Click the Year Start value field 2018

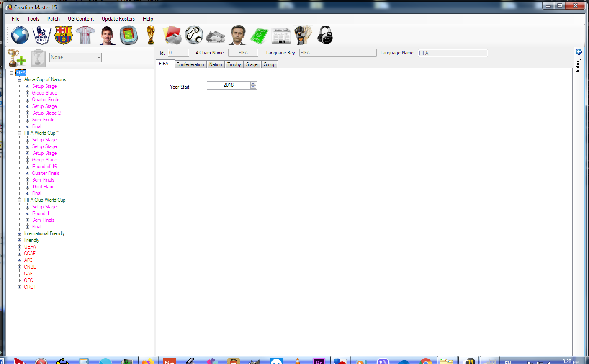(229, 85)
